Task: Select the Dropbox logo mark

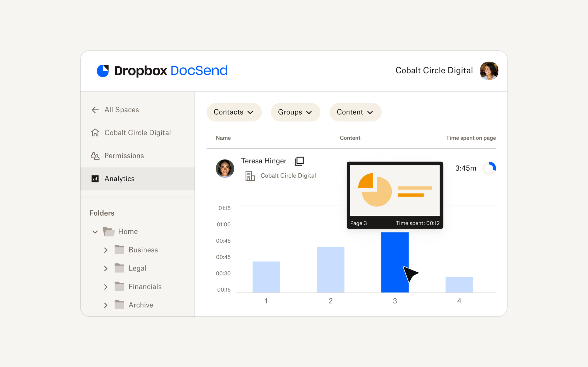Action: (103, 70)
